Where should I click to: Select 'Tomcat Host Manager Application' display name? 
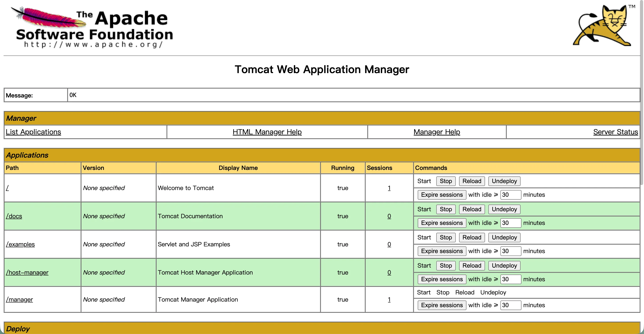click(x=205, y=272)
